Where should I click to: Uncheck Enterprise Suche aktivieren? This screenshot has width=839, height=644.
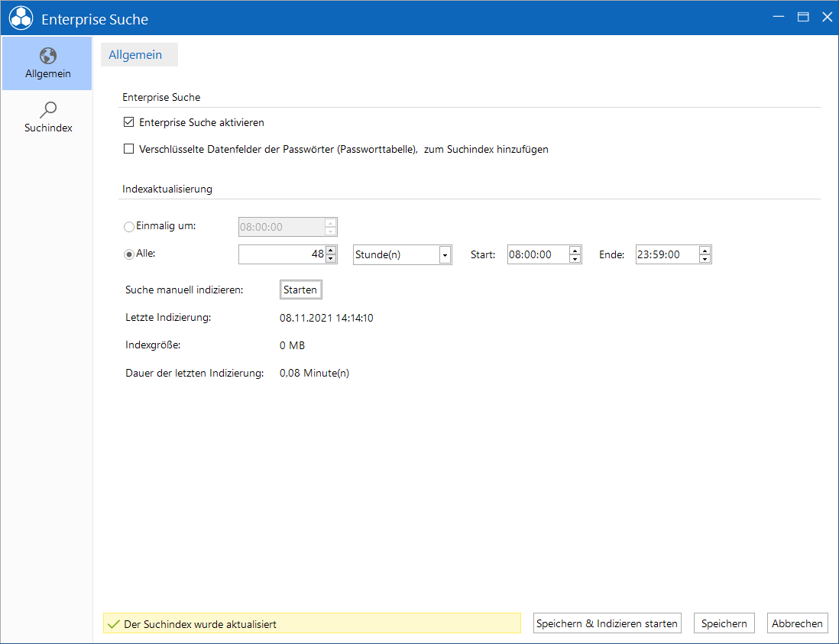[x=128, y=122]
